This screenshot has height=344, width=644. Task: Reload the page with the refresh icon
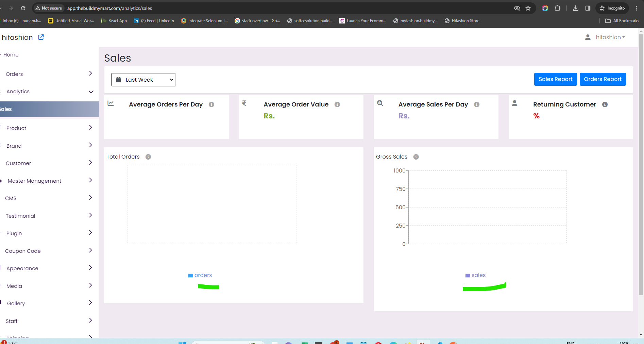coord(23,8)
